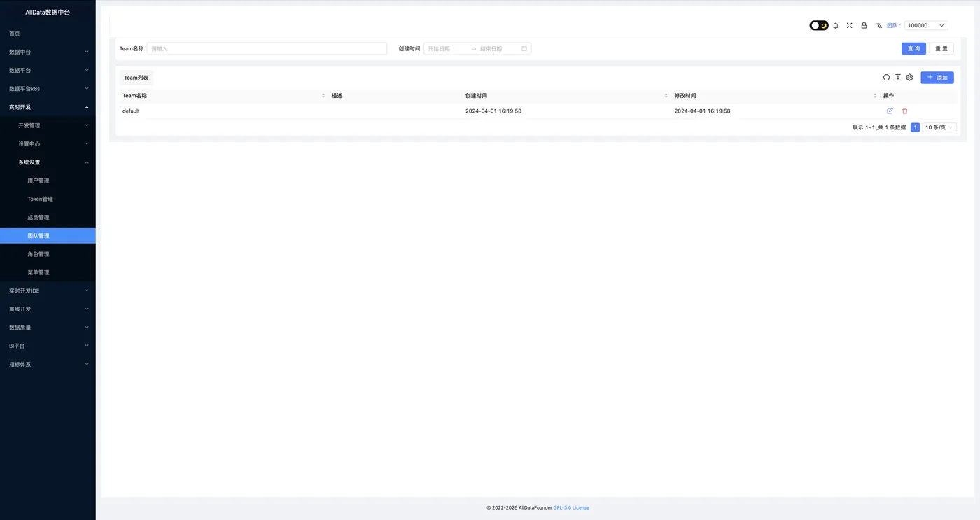
Task: Click the 重置 button
Action: [941, 48]
